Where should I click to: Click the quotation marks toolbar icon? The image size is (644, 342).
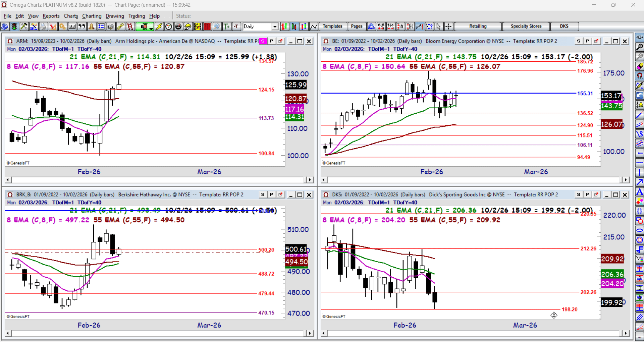pos(82,26)
